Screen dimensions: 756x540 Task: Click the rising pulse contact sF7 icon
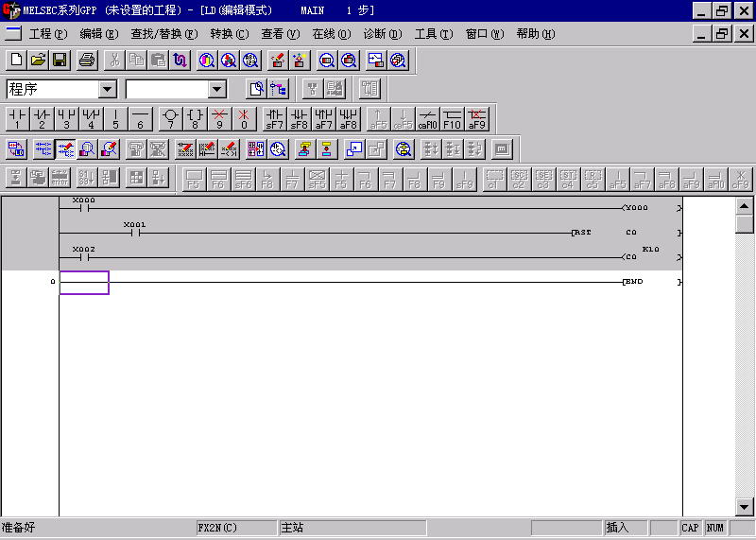pyautogui.click(x=274, y=118)
